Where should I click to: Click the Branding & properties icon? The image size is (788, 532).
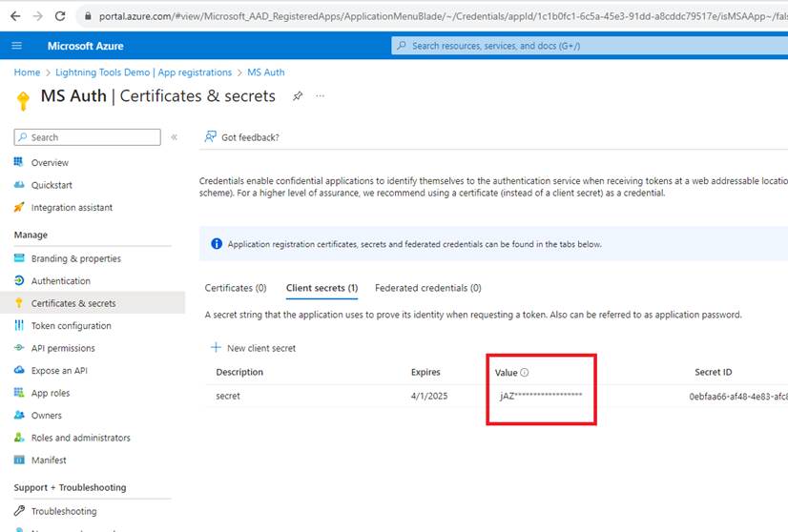pyautogui.click(x=19, y=258)
